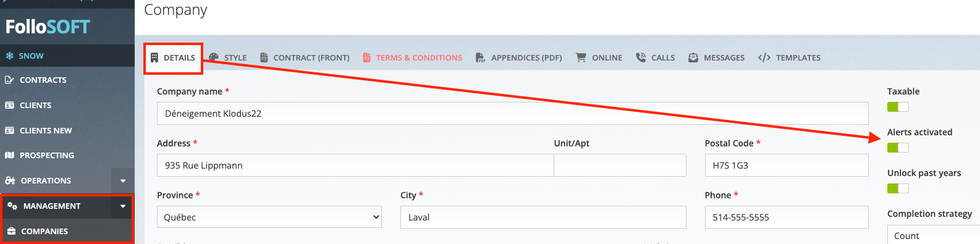980x244 pixels.
Task: Toggle the Taxable switch
Action: click(898, 107)
